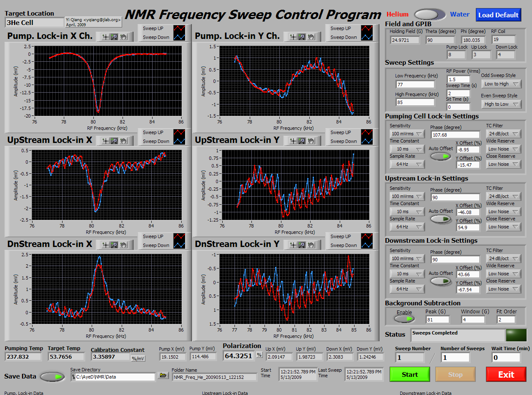Click the % unit button beside Polarization value
532x395 pixels.
click(x=259, y=355)
